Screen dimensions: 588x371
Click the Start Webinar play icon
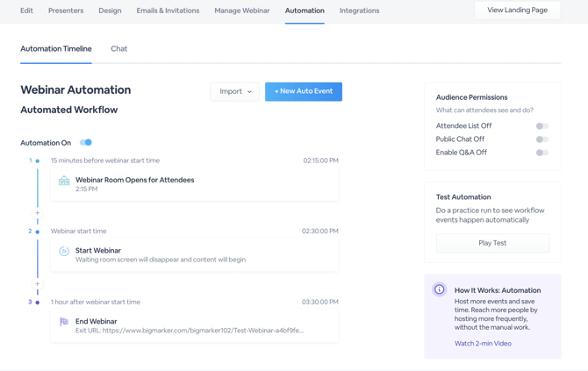64,252
